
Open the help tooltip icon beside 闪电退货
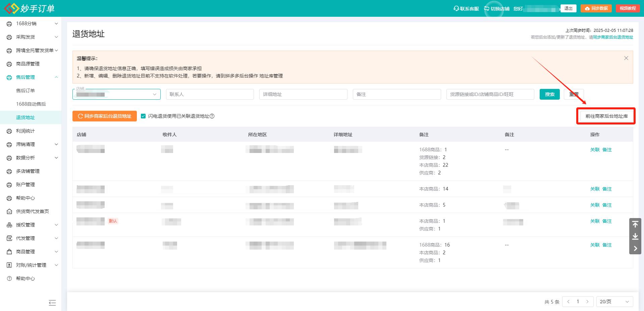coord(212,116)
